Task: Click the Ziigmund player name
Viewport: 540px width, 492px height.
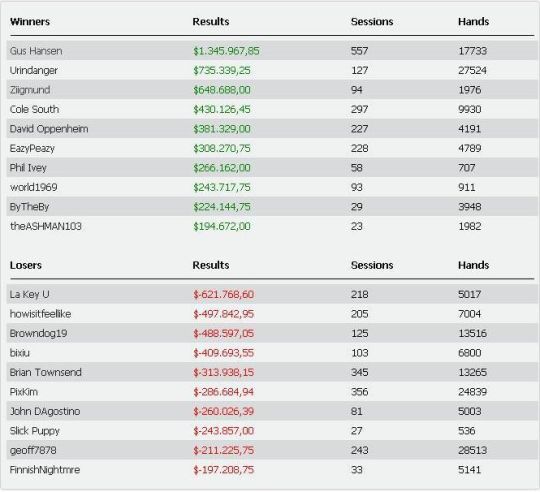Action: 30,90
